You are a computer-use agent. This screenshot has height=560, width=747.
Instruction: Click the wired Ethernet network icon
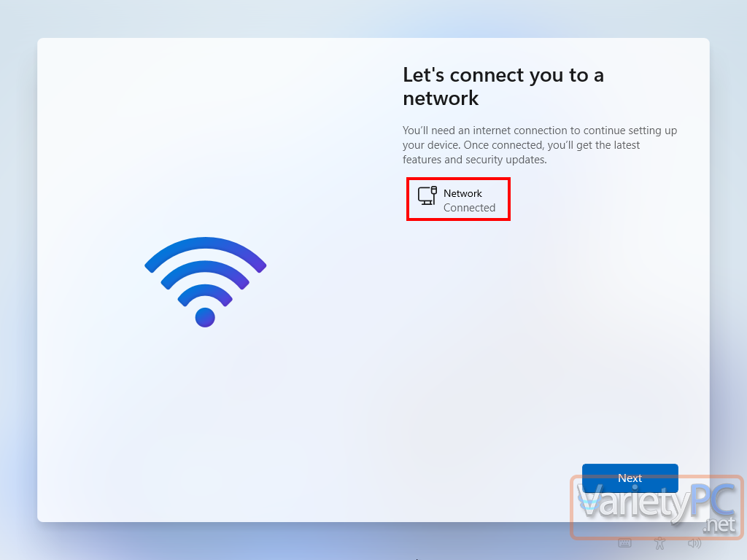(427, 195)
